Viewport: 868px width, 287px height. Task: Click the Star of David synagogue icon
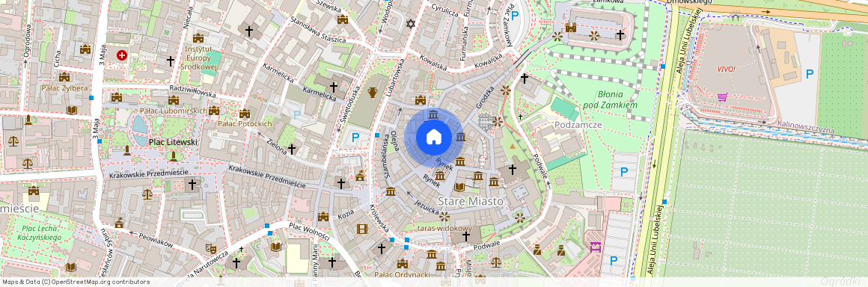coord(410,23)
